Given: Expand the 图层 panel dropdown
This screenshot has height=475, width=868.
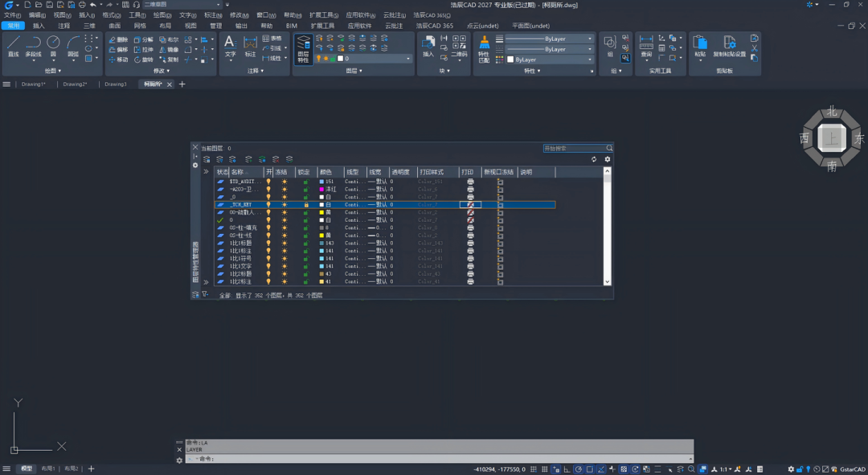Looking at the screenshot, I should pyautogui.click(x=354, y=71).
